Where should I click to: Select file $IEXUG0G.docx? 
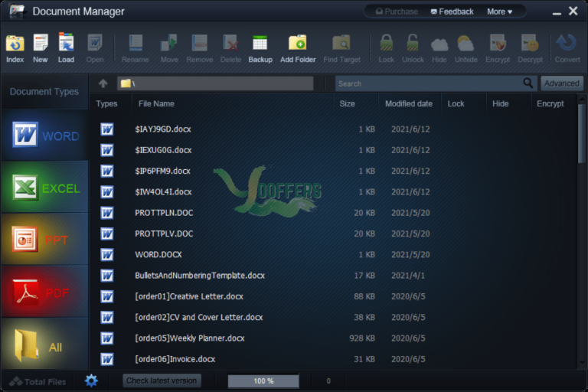point(164,150)
